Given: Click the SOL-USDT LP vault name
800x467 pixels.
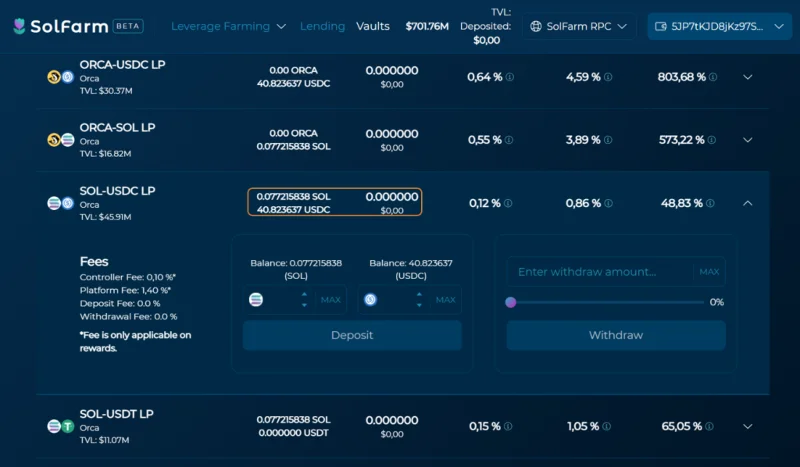Looking at the screenshot, I should 116,414.
